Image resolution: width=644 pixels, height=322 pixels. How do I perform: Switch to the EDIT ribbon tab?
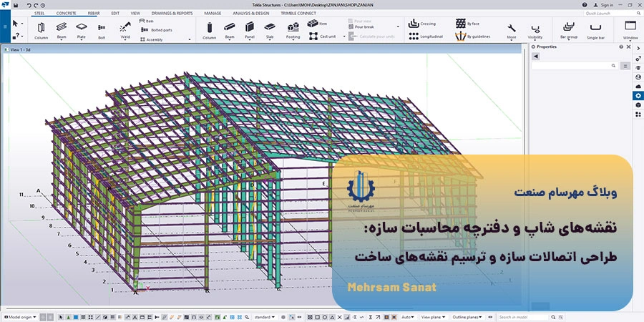click(x=115, y=13)
